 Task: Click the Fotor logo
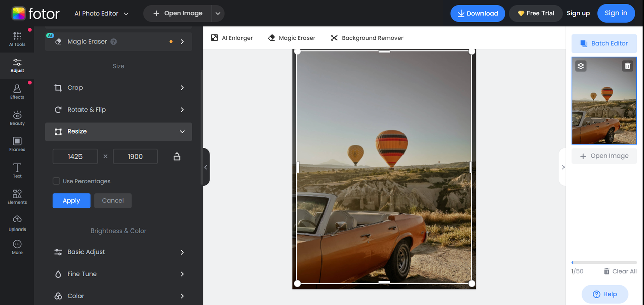[35, 13]
